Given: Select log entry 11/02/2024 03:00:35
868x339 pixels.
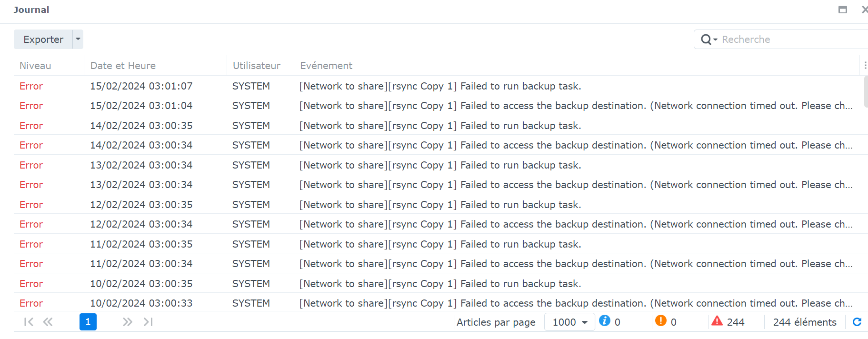Looking at the screenshot, I should pyautogui.click(x=439, y=244).
